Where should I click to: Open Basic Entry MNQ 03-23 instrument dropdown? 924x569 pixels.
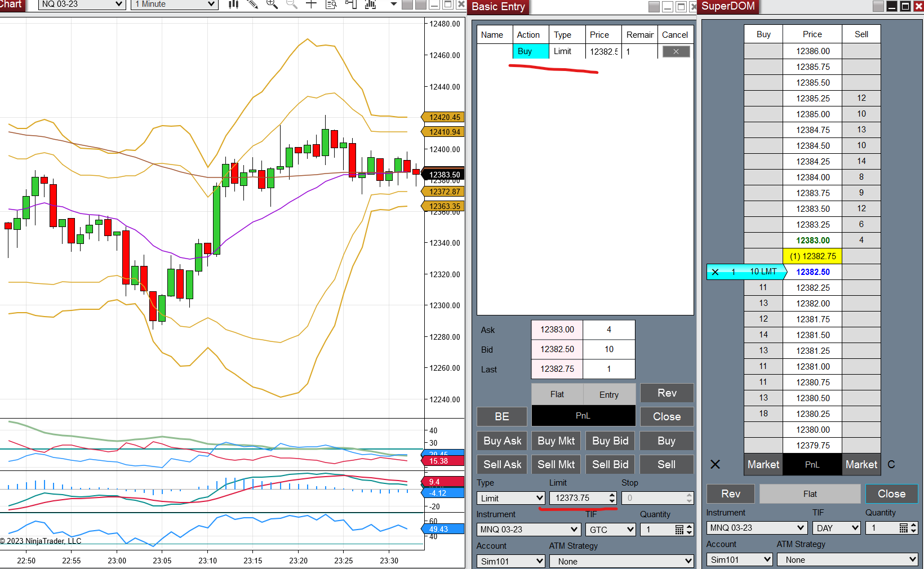pyautogui.click(x=528, y=530)
